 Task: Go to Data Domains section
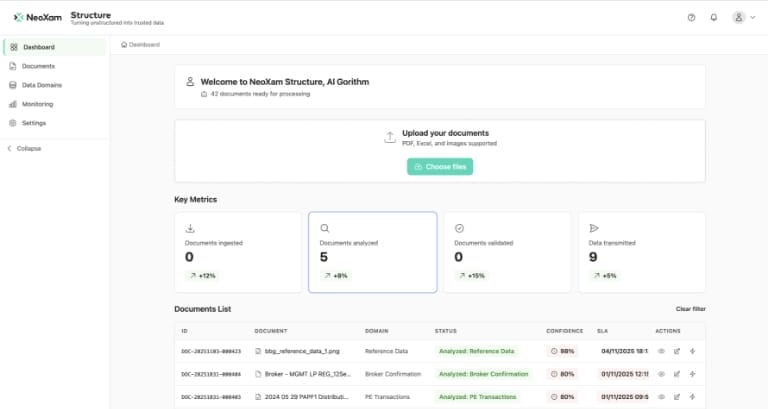pyautogui.click(x=42, y=85)
